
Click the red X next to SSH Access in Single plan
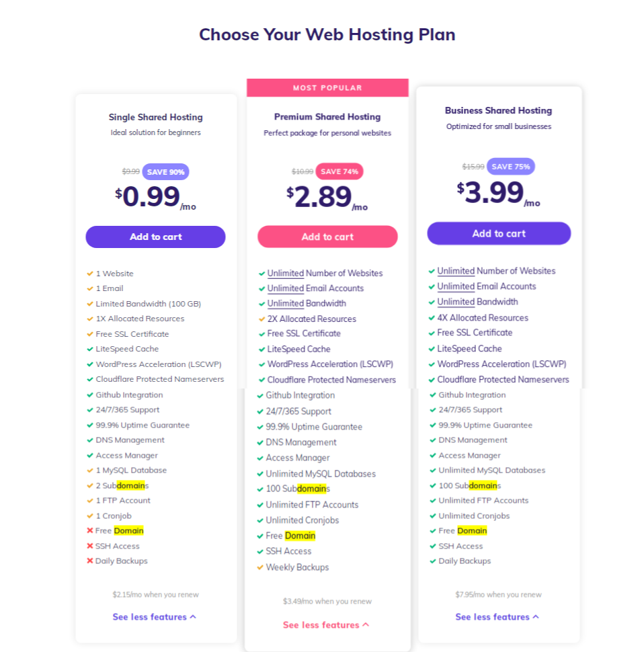click(90, 546)
